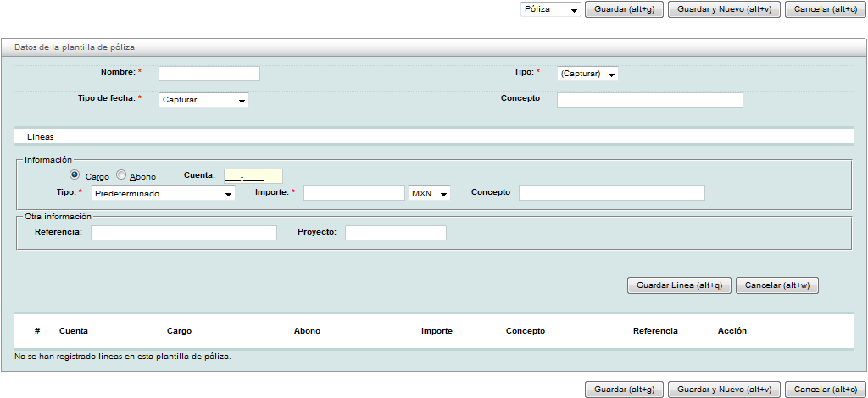868x398 pixels.
Task: Click the bottom Guardar (alt+g) button
Action: click(625, 390)
